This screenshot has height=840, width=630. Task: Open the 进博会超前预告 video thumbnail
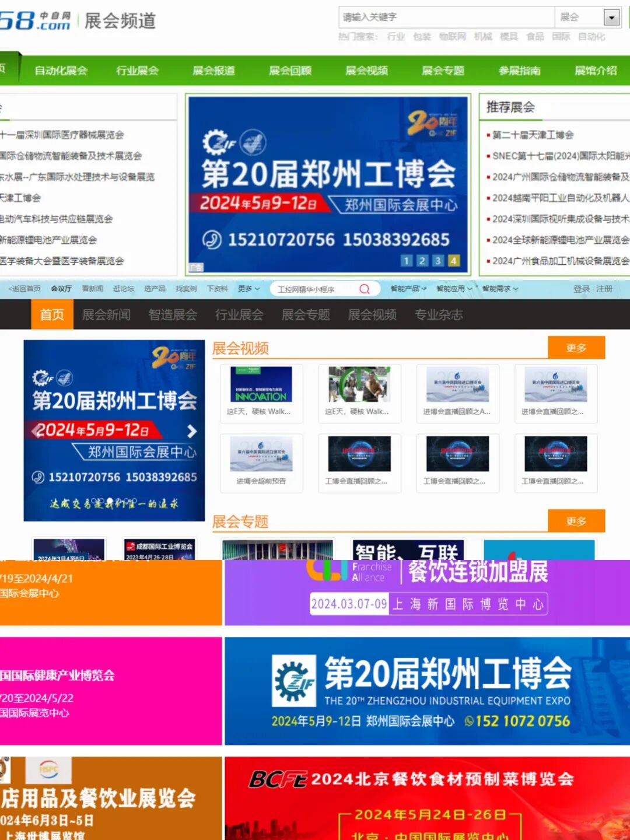tap(261, 454)
